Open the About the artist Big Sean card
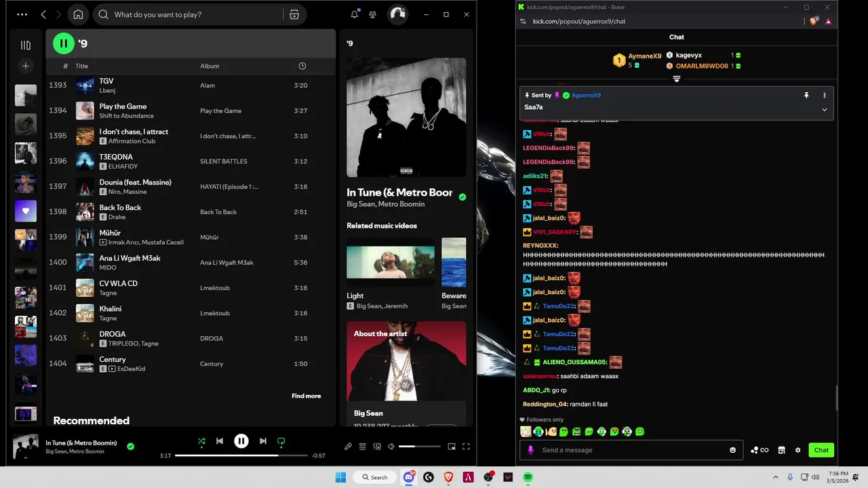 coord(406,373)
